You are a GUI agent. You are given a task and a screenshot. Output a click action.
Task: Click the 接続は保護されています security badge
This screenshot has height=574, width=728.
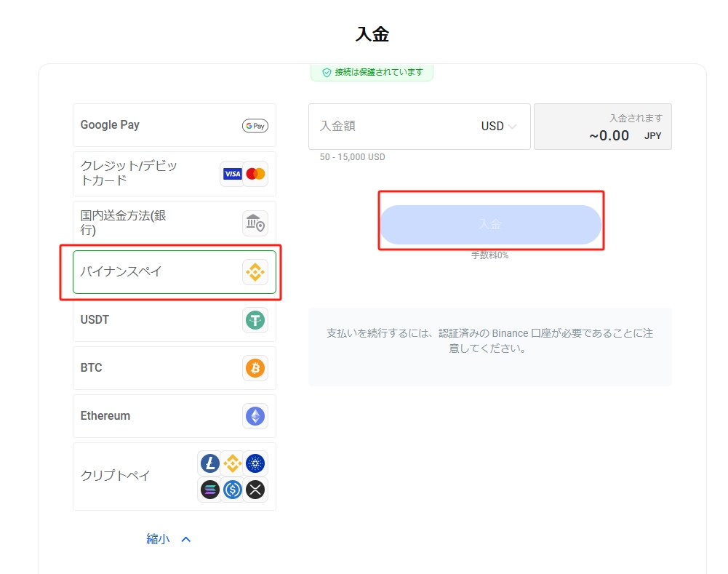[372, 73]
